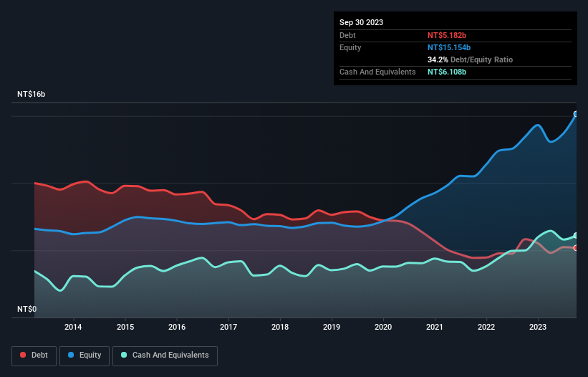Select the red Debt endpoint marker
588x377 pixels.
pos(576,248)
